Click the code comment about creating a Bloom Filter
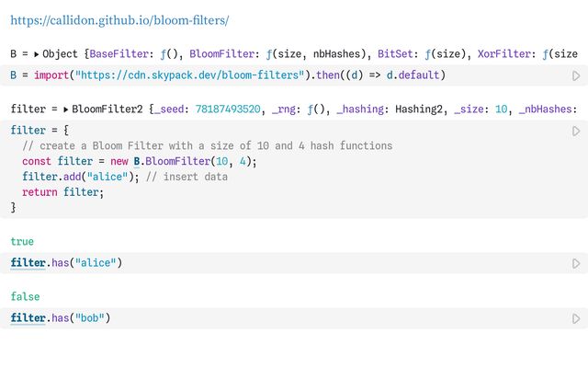This screenshot has width=588, height=368. [208, 146]
